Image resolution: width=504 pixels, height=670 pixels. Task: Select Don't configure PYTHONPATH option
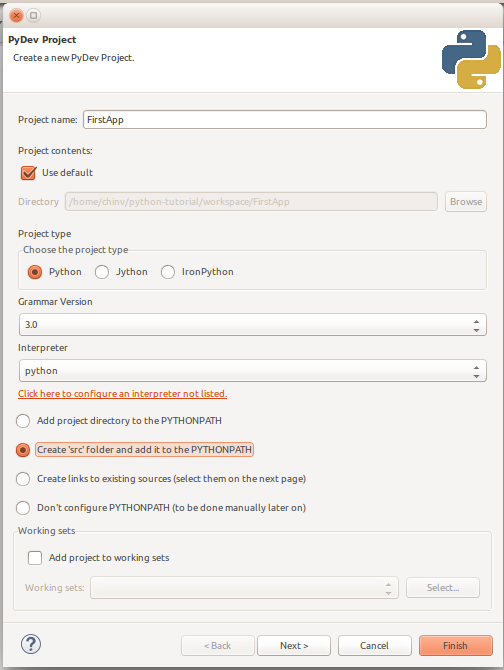point(23,508)
